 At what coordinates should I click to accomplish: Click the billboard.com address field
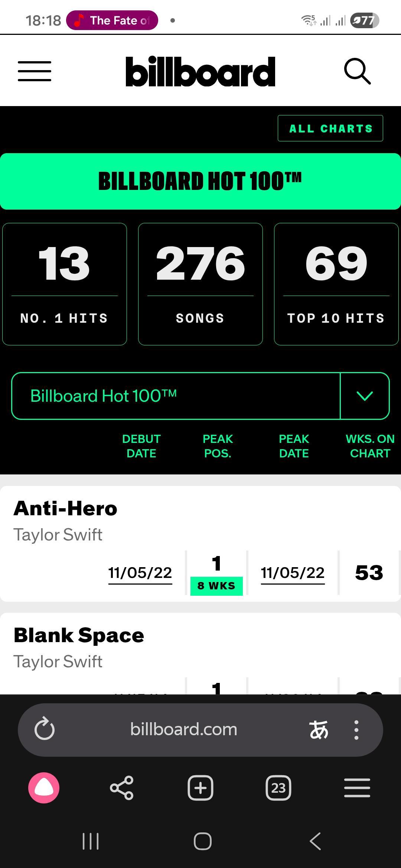pos(183,729)
